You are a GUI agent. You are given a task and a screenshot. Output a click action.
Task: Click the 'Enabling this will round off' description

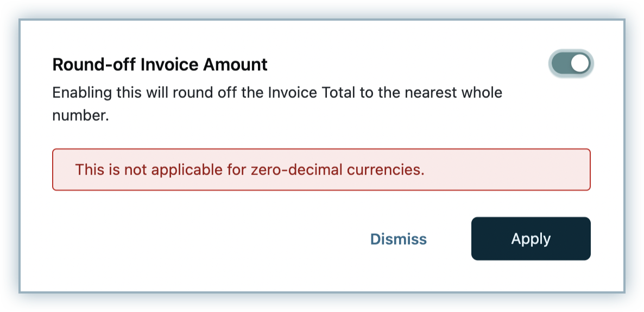tap(277, 104)
